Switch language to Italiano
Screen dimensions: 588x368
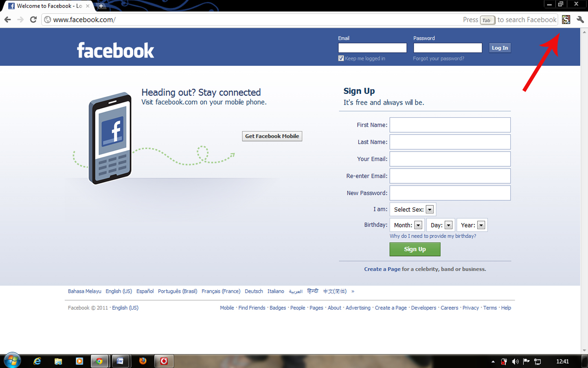(x=276, y=291)
